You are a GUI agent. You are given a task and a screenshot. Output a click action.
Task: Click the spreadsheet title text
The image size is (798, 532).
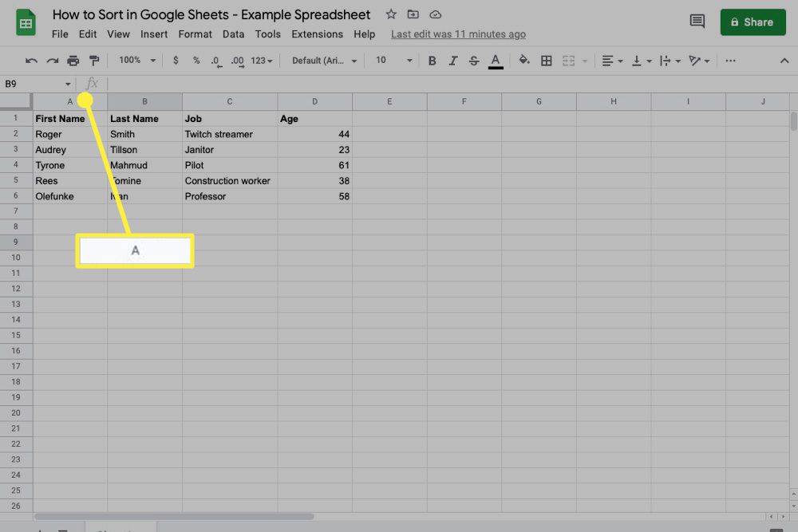click(211, 14)
